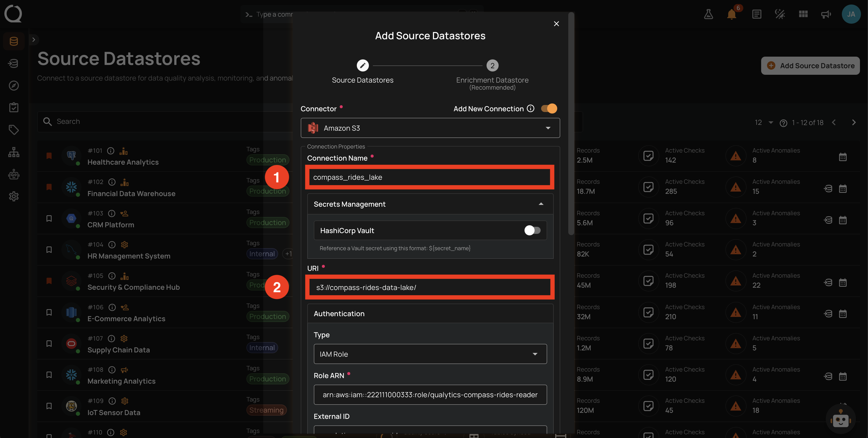The image size is (868, 438).
Task: Click the Add Source Datastore button
Action: pos(810,65)
